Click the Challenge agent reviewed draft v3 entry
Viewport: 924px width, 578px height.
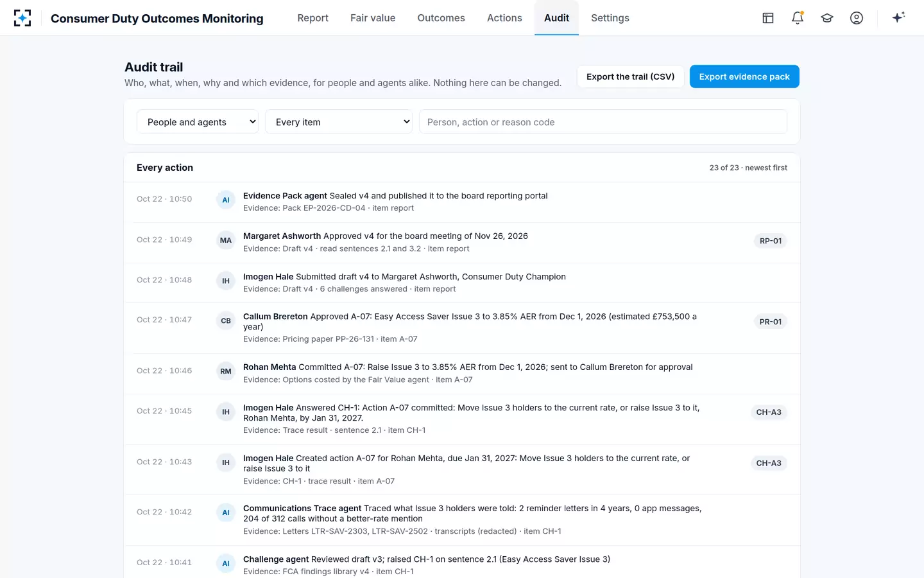click(462, 563)
